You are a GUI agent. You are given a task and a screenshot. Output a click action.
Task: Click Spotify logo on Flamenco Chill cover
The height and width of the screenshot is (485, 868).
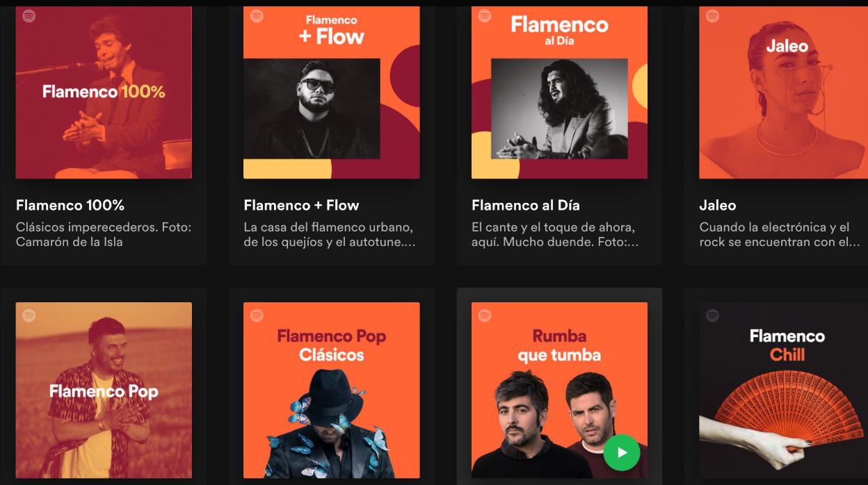[x=712, y=315]
